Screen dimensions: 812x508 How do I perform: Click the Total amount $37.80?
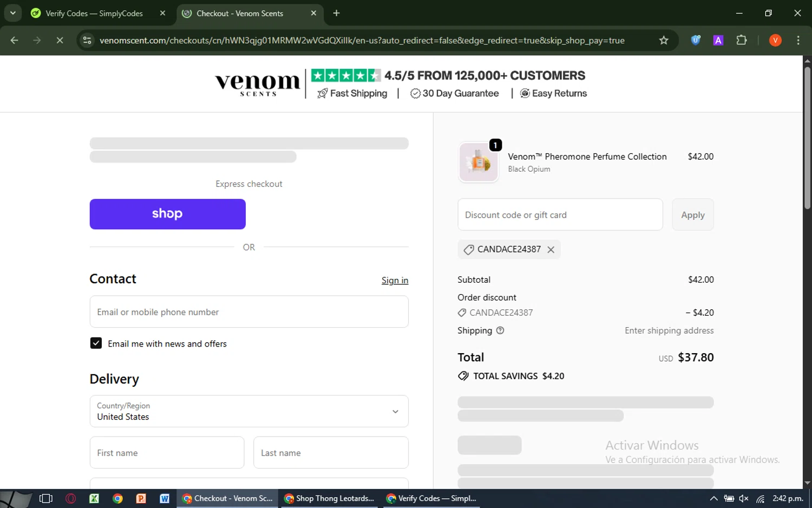tap(696, 357)
